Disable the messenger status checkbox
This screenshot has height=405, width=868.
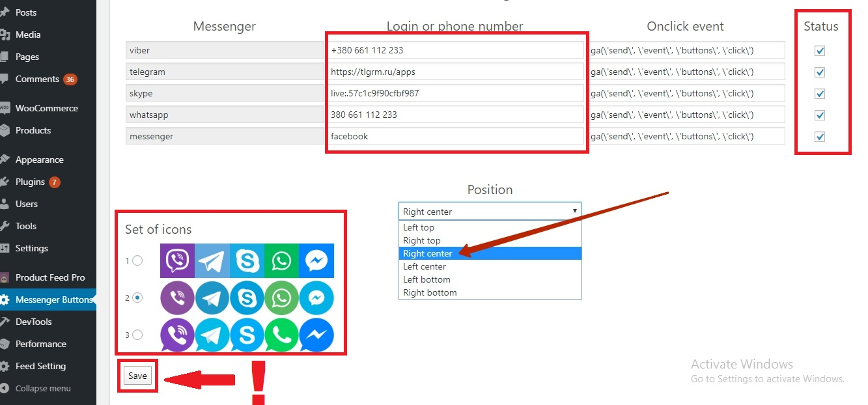(820, 137)
